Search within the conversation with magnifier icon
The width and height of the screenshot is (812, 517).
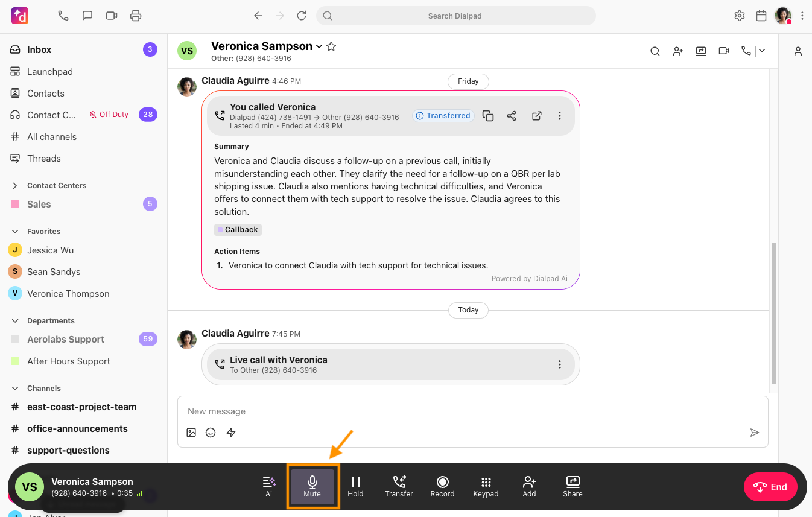pos(655,51)
